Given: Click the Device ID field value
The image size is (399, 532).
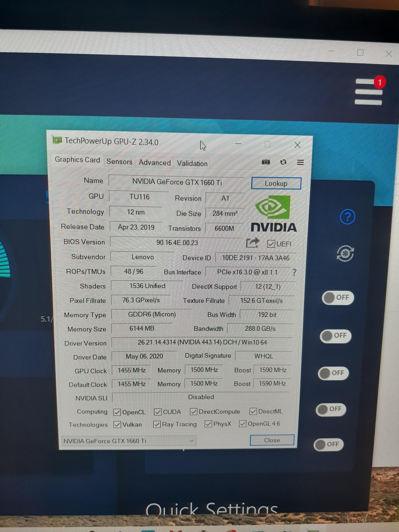Looking at the screenshot, I should [256, 258].
